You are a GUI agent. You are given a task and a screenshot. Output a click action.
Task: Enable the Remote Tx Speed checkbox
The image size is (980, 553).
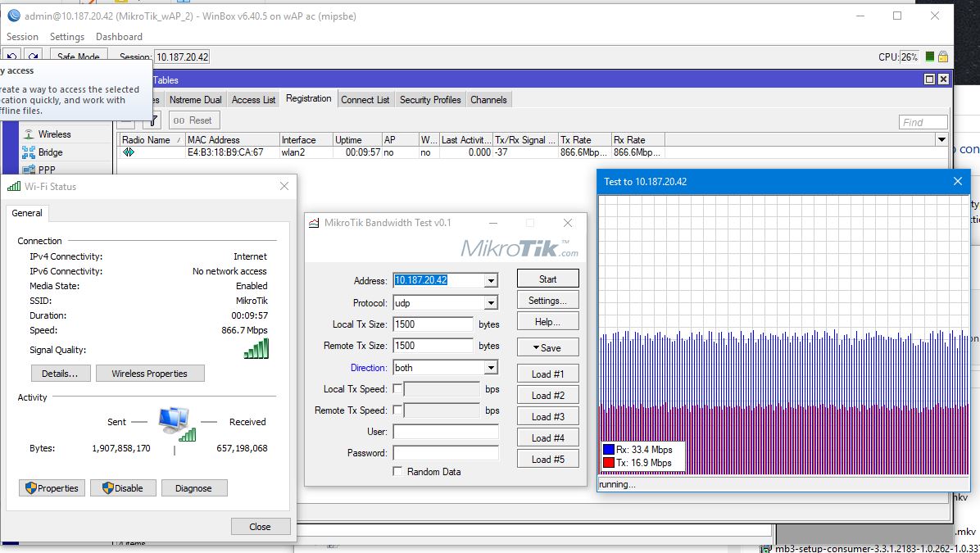[398, 410]
